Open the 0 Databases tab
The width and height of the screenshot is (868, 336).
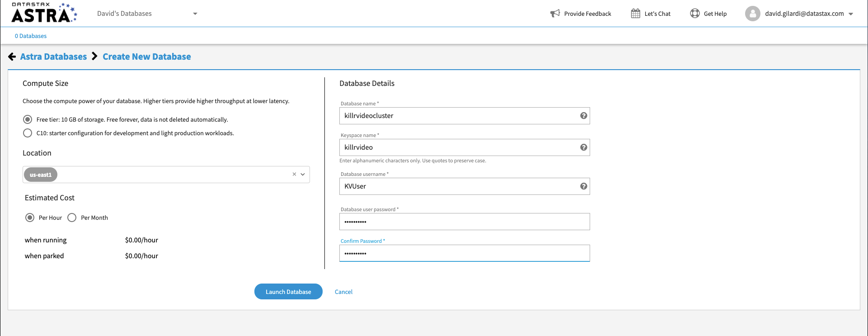[31, 36]
